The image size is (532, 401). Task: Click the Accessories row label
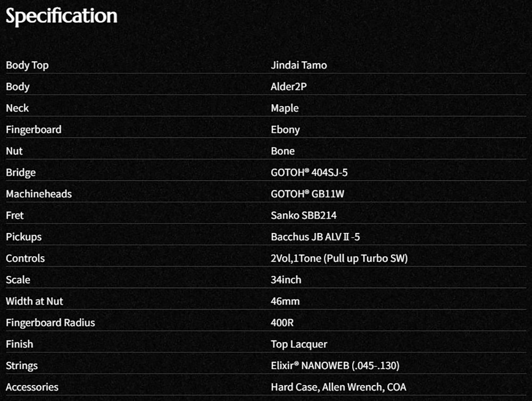pos(32,387)
